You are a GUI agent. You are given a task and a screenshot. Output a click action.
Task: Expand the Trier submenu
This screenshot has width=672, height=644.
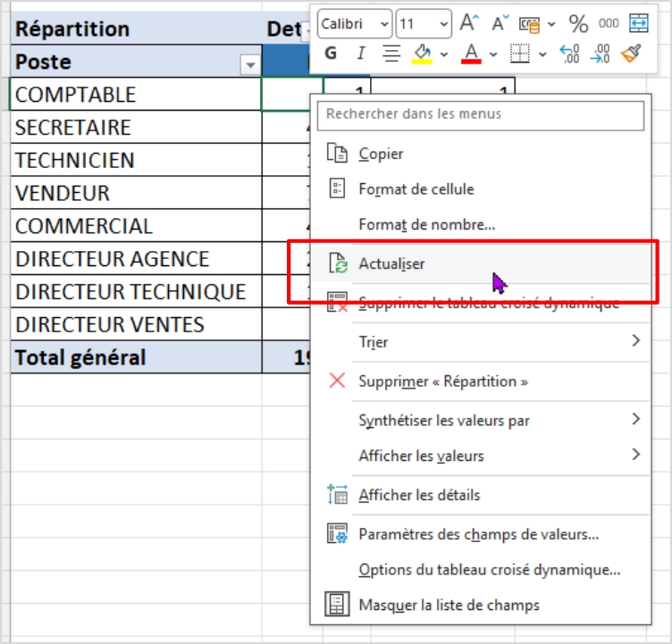[x=481, y=342]
